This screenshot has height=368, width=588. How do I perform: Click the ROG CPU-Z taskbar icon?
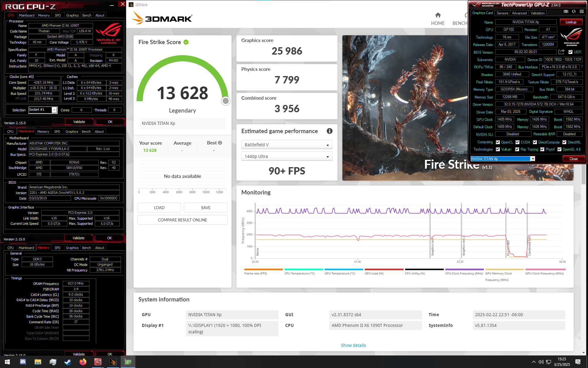[98, 362]
